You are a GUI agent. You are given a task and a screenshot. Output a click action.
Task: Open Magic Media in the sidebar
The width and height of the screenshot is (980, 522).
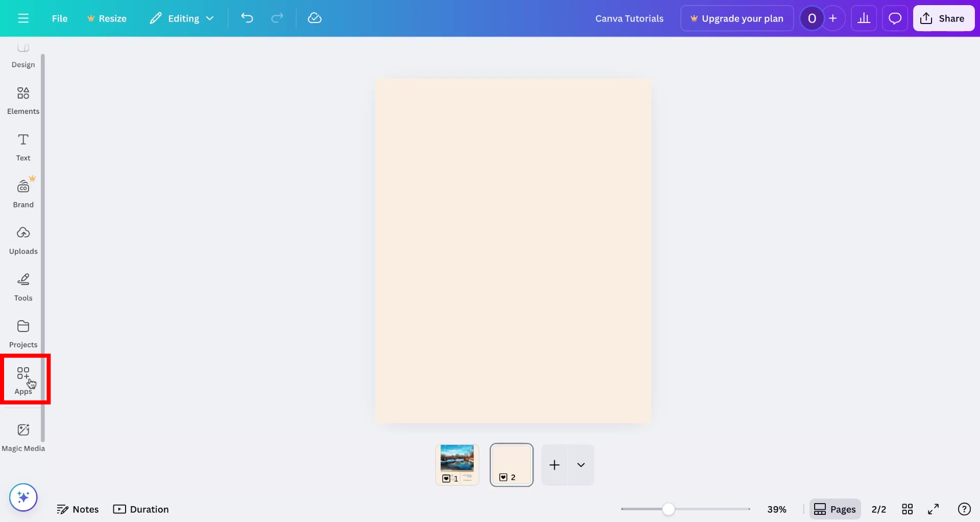tap(23, 437)
